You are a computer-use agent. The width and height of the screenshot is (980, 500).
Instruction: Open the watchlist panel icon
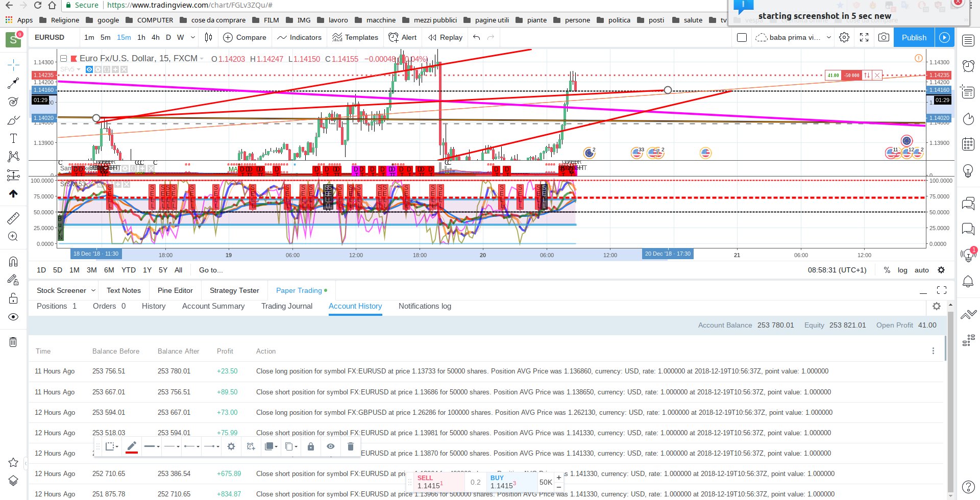[x=968, y=41]
